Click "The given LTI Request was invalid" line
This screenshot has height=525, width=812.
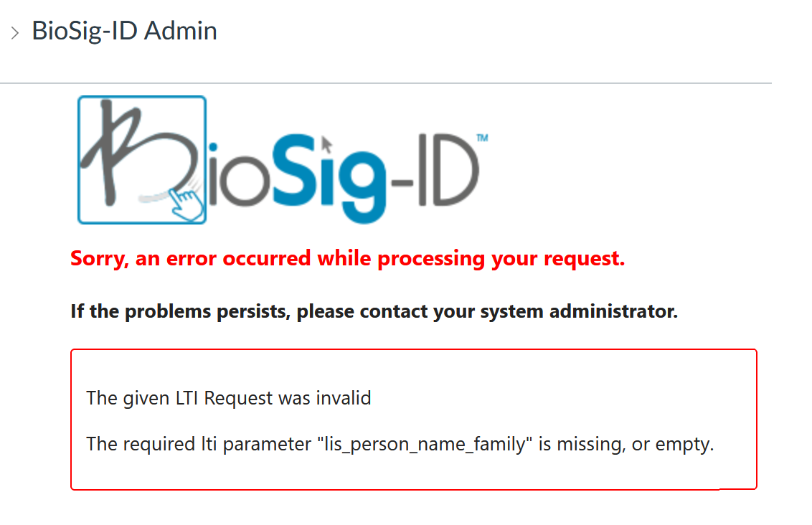[x=228, y=398]
